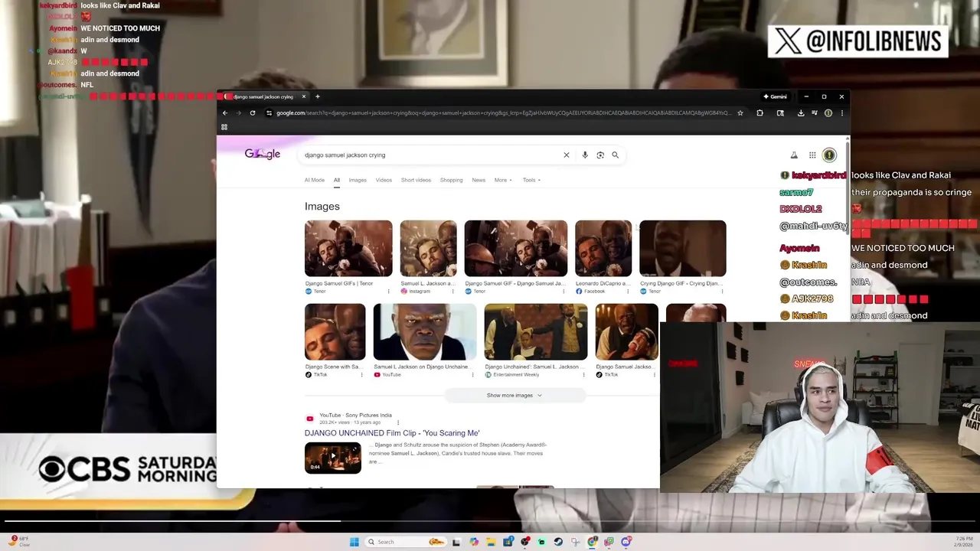Open Gemini in the Chrome title bar
This screenshot has width=980, height=551.
click(x=775, y=97)
